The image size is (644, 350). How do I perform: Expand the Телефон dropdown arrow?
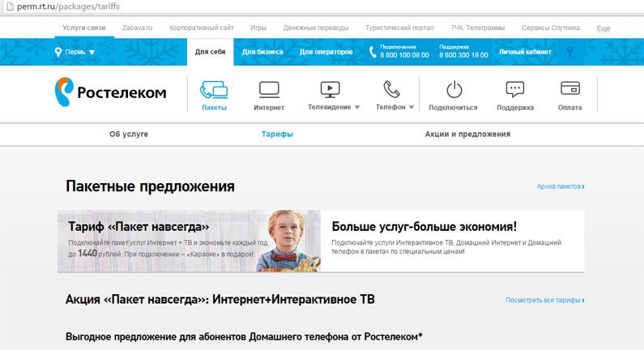(412, 107)
